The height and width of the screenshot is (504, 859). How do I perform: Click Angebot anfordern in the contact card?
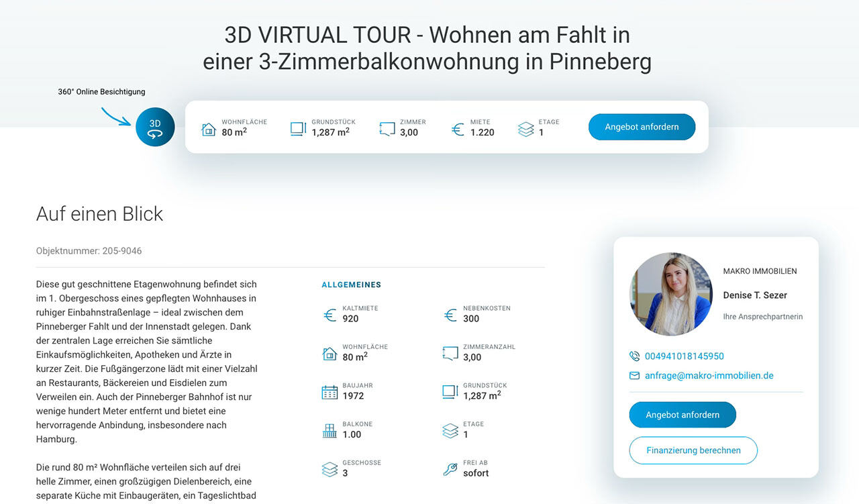683,415
